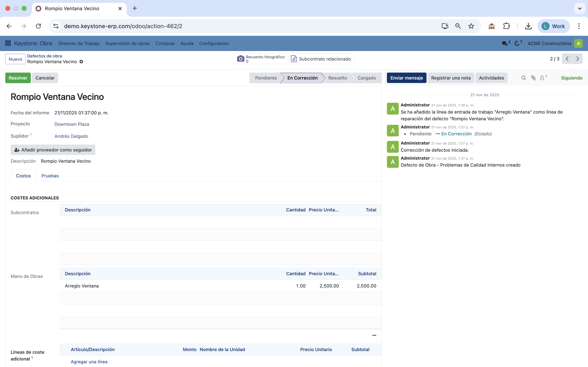The height and width of the screenshot is (367, 588).
Task: Set status to Pendiente stage
Action: 266,78
